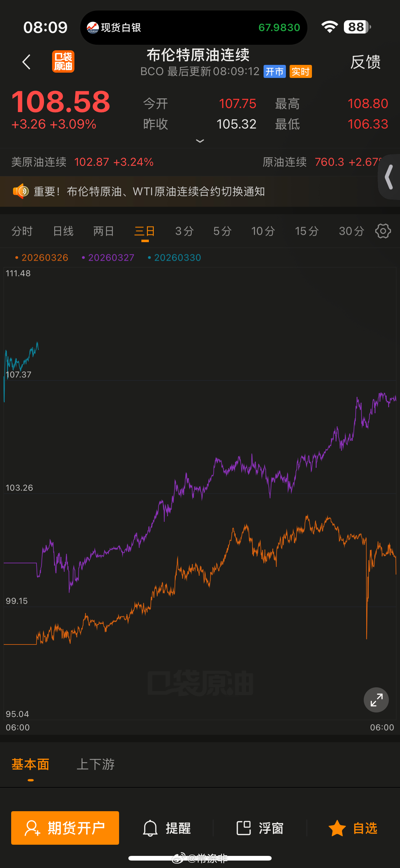Tap the 布伦特原油连续 title

tap(198, 55)
